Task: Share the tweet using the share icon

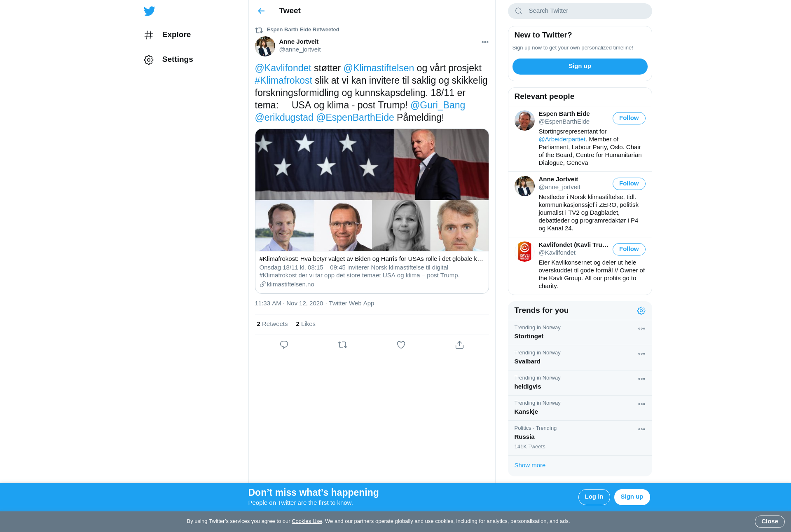Action: (459, 345)
